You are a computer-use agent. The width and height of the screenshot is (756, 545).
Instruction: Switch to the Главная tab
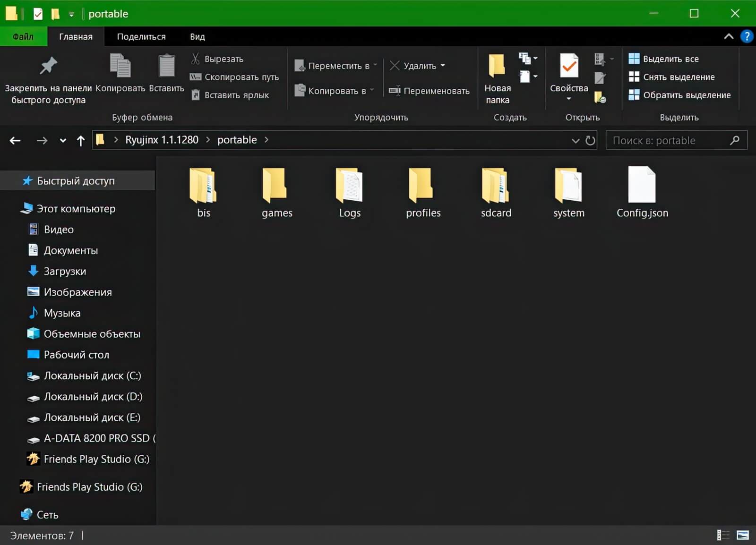[76, 36]
